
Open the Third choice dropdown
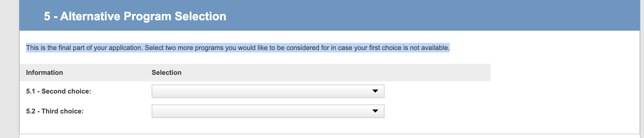click(268, 111)
